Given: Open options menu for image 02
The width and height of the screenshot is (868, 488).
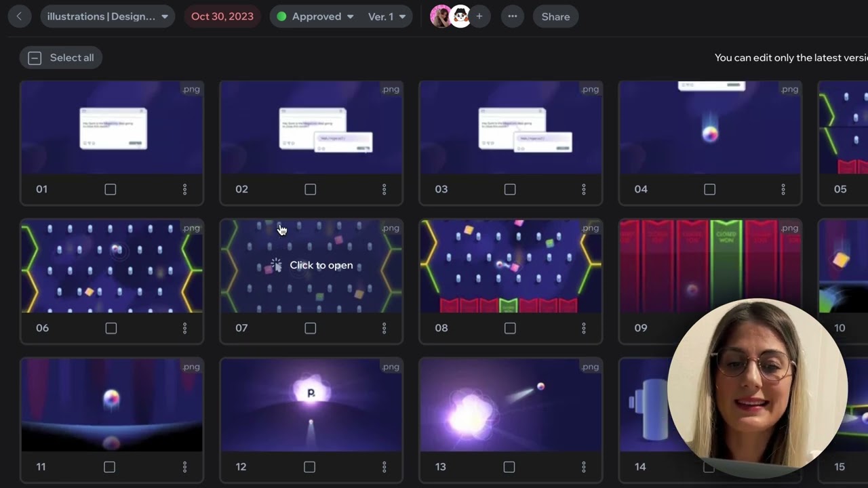Looking at the screenshot, I should tap(384, 189).
